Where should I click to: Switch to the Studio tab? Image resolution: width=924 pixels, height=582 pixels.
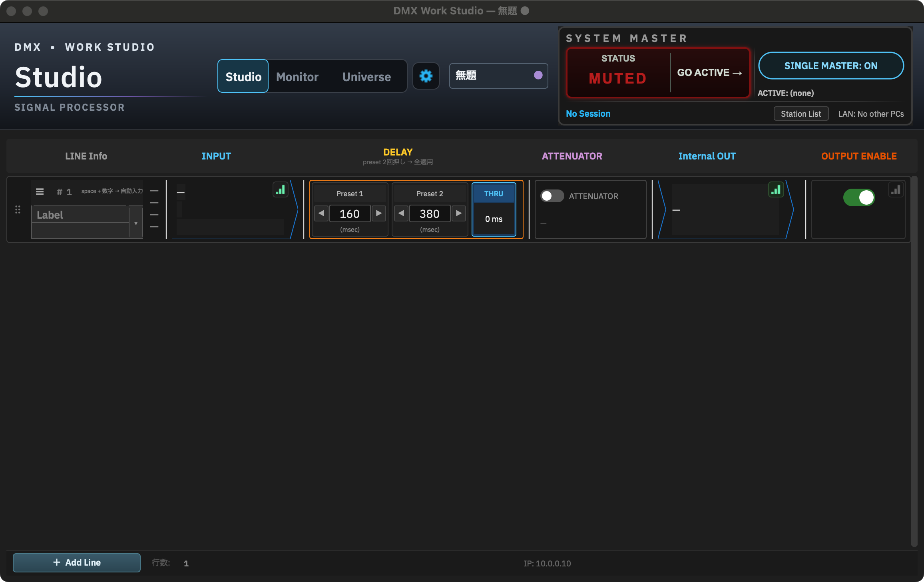(243, 76)
